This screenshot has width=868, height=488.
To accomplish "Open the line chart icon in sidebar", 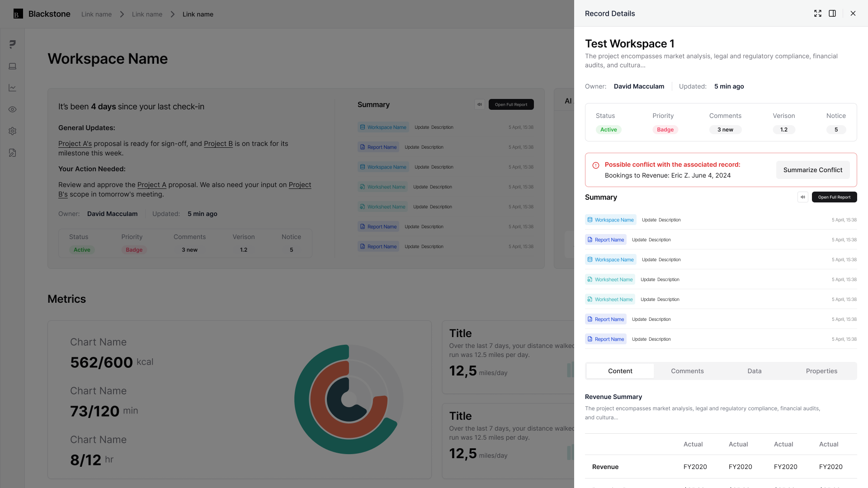I will point(13,88).
